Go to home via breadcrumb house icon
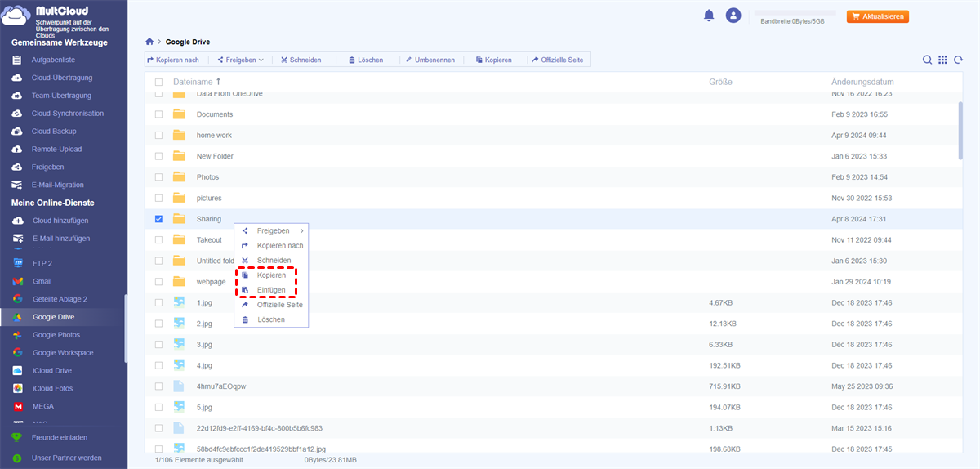980x469 pixels. coord(149,41)
